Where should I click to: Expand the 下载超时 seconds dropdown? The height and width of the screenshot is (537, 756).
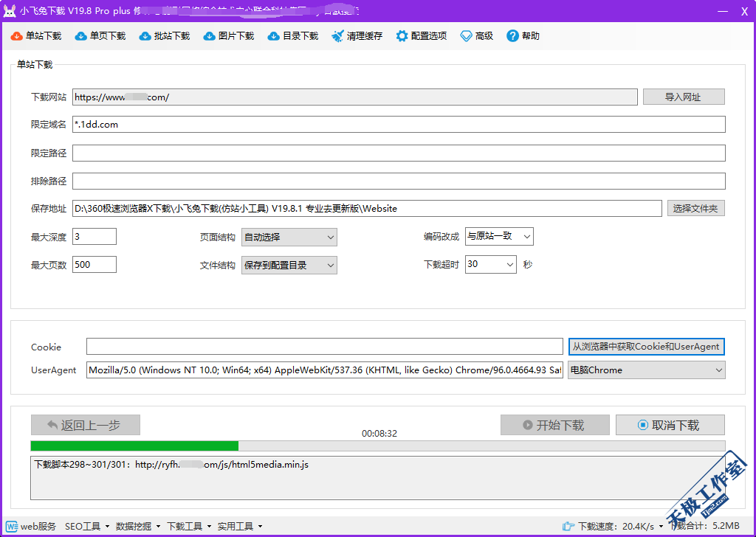click(x=491, y=264)
